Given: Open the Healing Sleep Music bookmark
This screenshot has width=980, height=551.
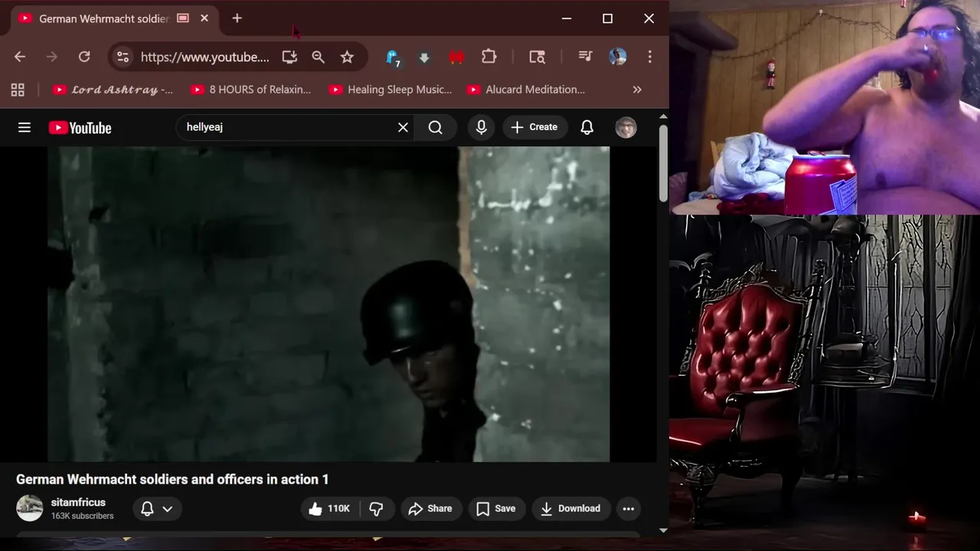Looking at the screenshot, I should tap(390, 90).
